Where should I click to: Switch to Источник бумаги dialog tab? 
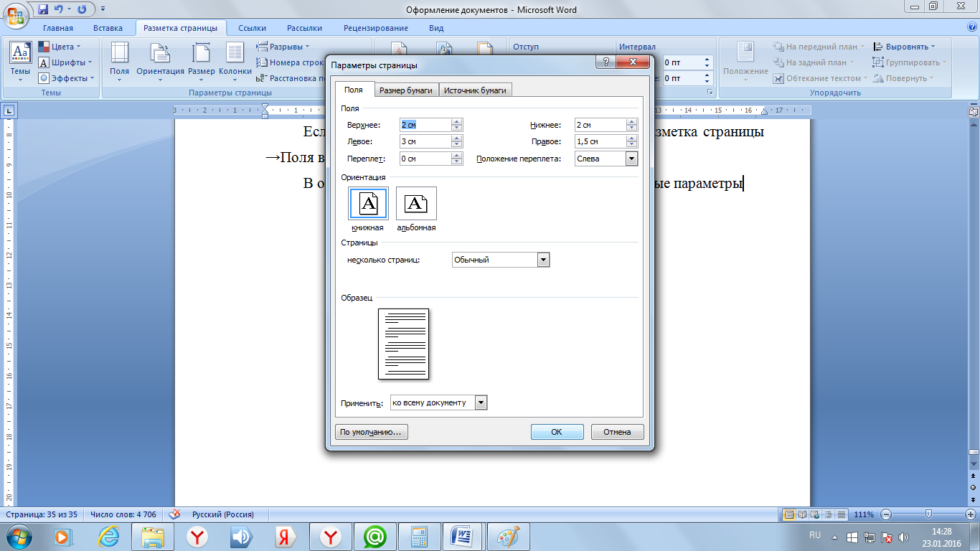(475, 90)
